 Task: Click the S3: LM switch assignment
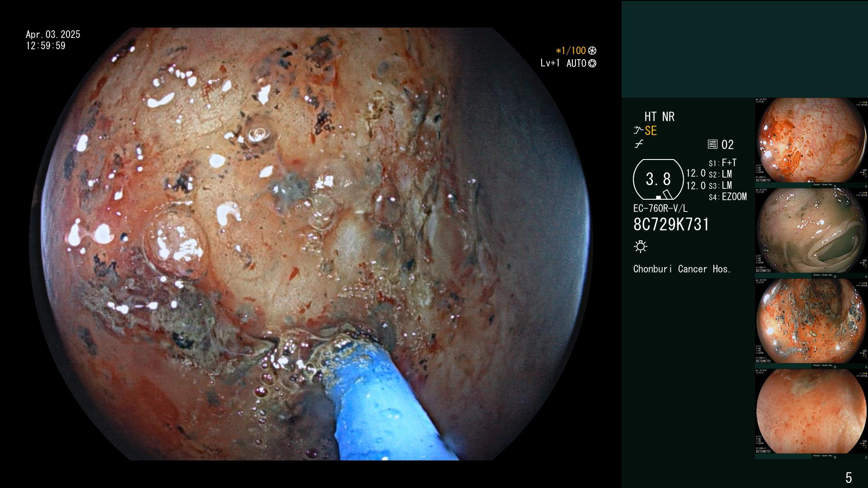720,186
